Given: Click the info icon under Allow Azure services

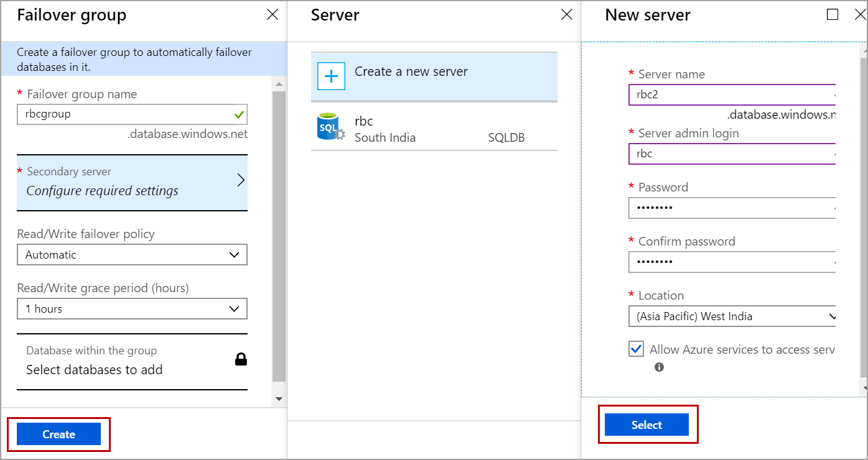Looking at the screenshot, I should click(659, 367).
